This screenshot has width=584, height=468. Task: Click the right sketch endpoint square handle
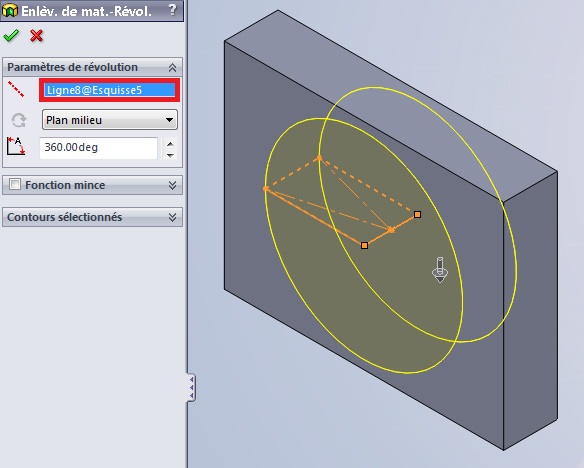tap(418, 214)
